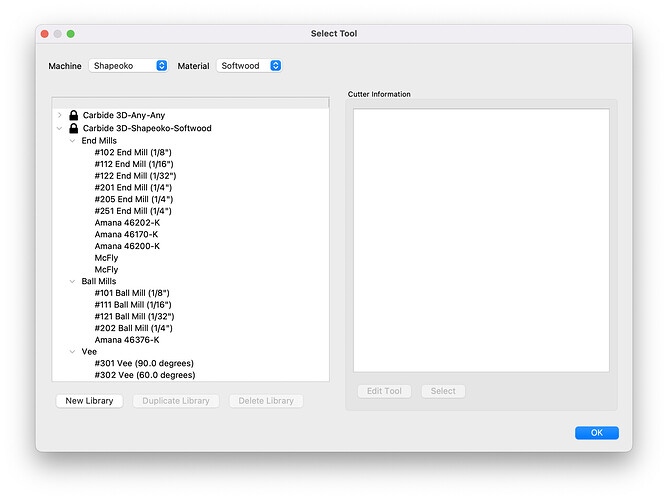Click the lock icon beside Carbide 3D-Shapeoko-Softwood
This screenshot has height=500, width=669.
click(73, 128)
